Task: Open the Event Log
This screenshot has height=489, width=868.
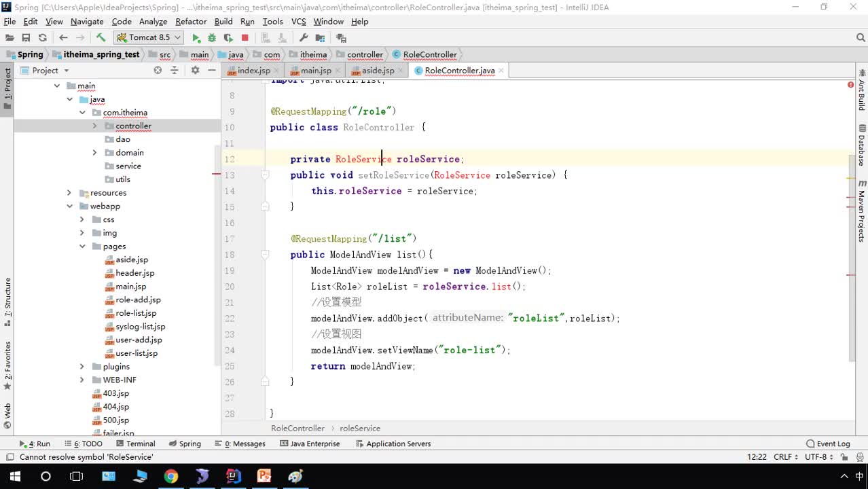Action: 828,443
